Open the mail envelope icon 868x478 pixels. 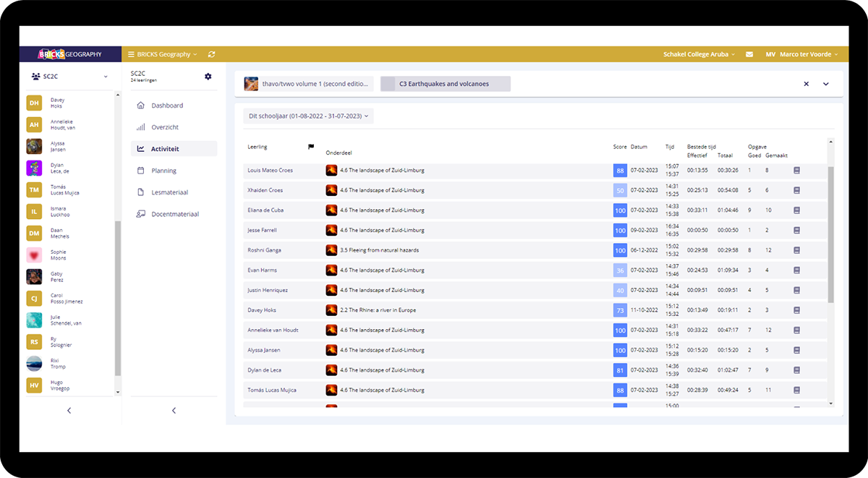(749, 54)
